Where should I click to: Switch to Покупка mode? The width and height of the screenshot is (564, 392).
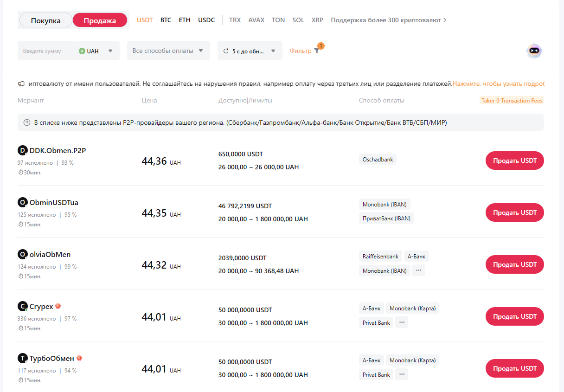[x=46, y=20]
